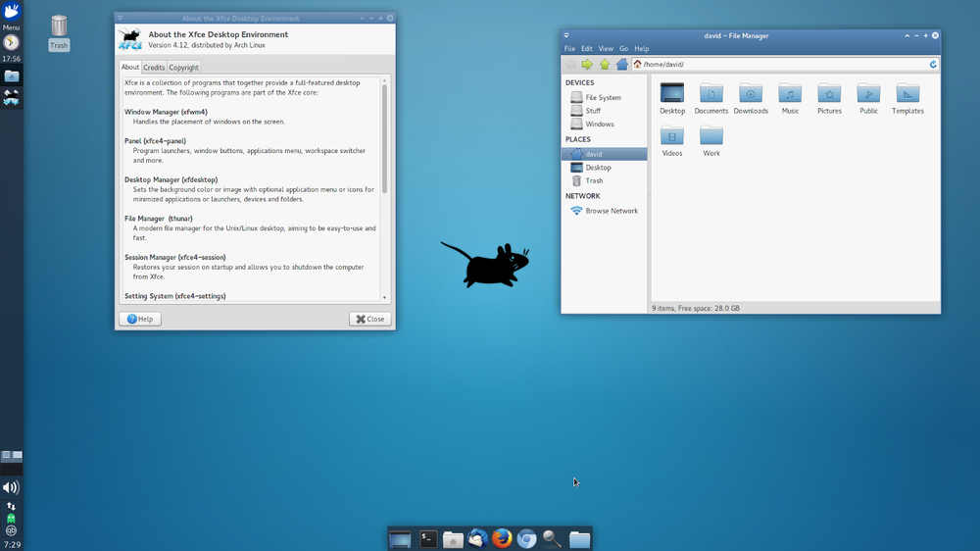Select the Templates folder
Screen dimensions: 980x551
coord(907,98)
